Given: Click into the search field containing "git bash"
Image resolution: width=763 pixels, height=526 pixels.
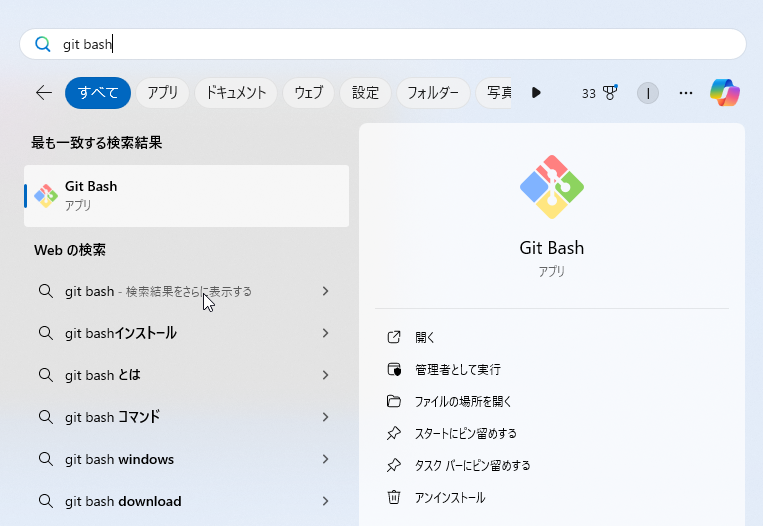Looking at the screenshot, I should coord(382,44).
